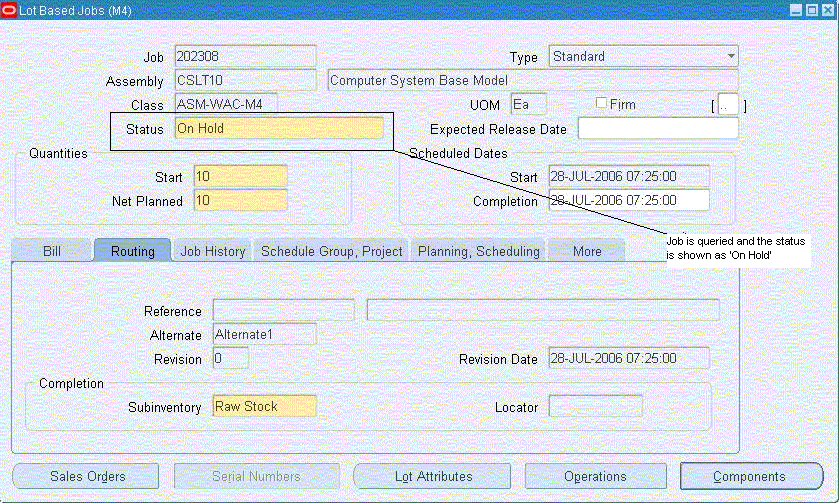Click the Serial Numbers button
Screen dimensions: 839x503
coord(256,476)
